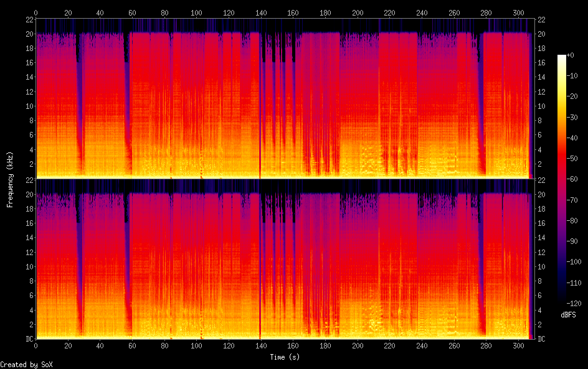Click the 240 tick on the bottom time axis
The height and width of the screenshot is (369, 588).
[x=422, y=345]
